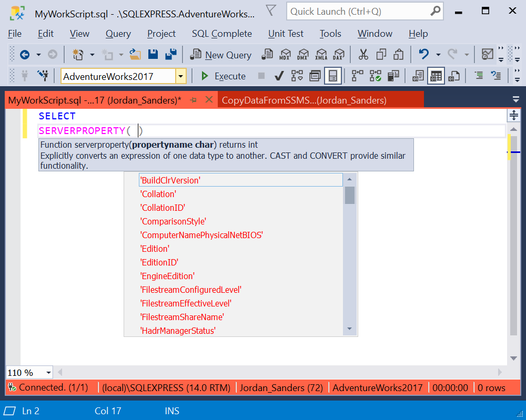The width and height of the screenshot is (526, 420).
Task: Save the script with the floppy icon
Action: (153, 54)
